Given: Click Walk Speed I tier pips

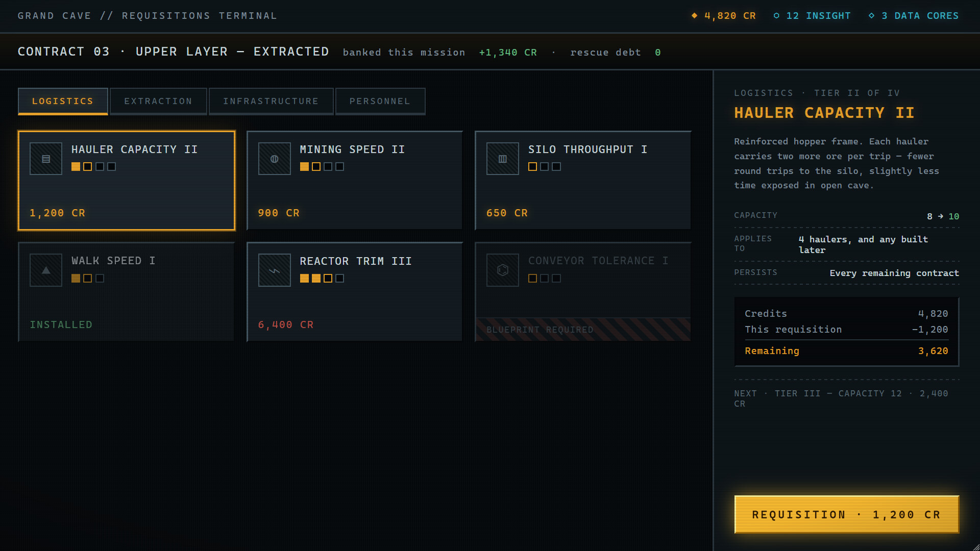Looking at the screenshot, I should 88,278.
